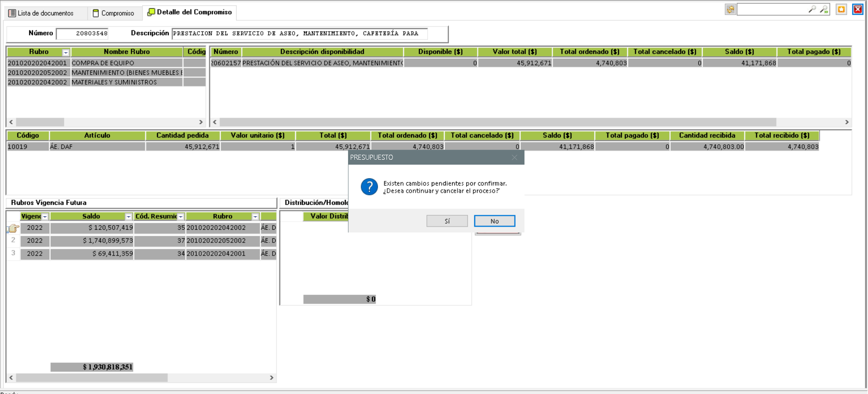Click right arrow of the rubro grid scrollbar

pyautogui.click(x=201, y=122)
